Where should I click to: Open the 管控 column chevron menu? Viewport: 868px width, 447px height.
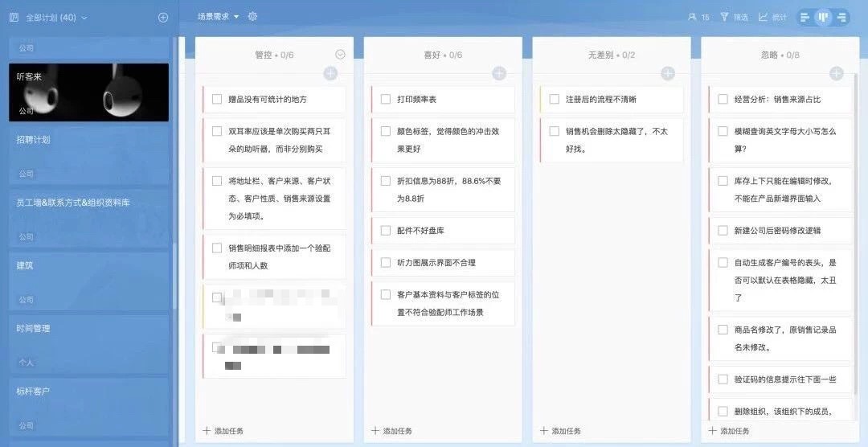click(x=341, y=55)
